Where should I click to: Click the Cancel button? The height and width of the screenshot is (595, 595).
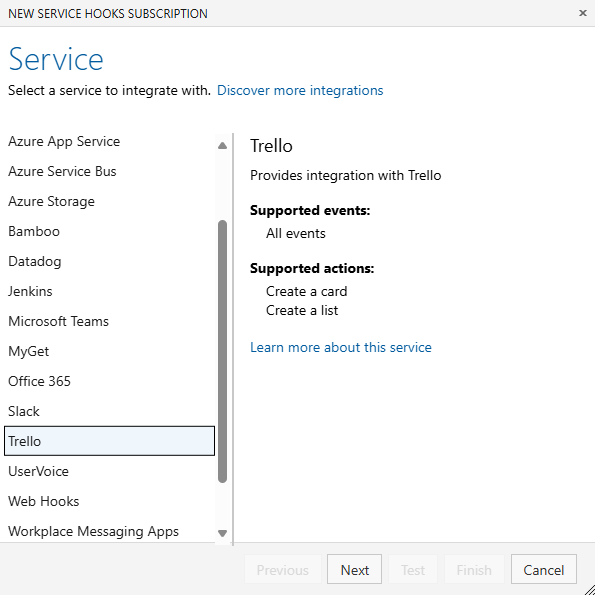[543, 569]
